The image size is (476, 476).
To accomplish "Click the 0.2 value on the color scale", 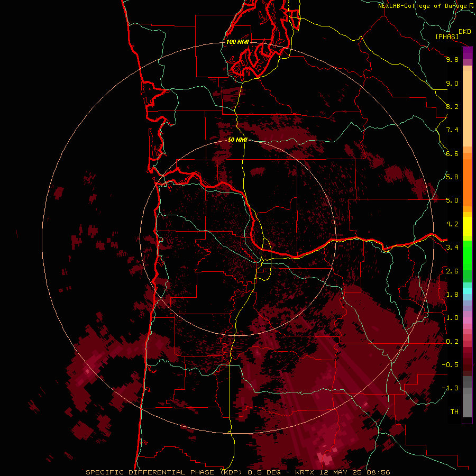I will 452,342.
